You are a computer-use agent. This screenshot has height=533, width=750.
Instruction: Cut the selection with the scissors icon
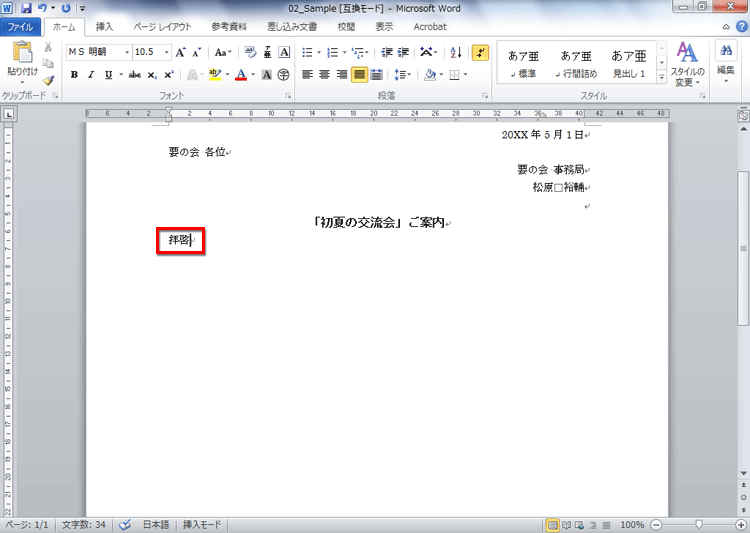48,47
